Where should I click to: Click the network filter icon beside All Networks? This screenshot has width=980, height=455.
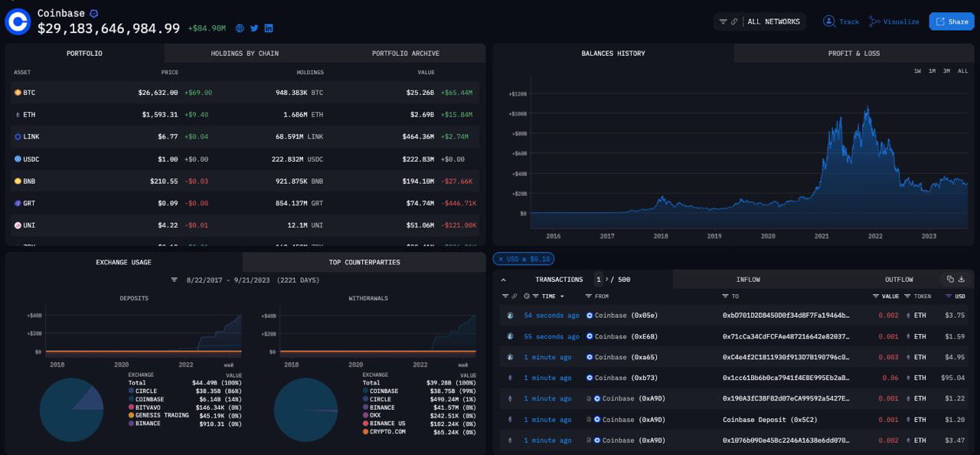click(723, 21)
